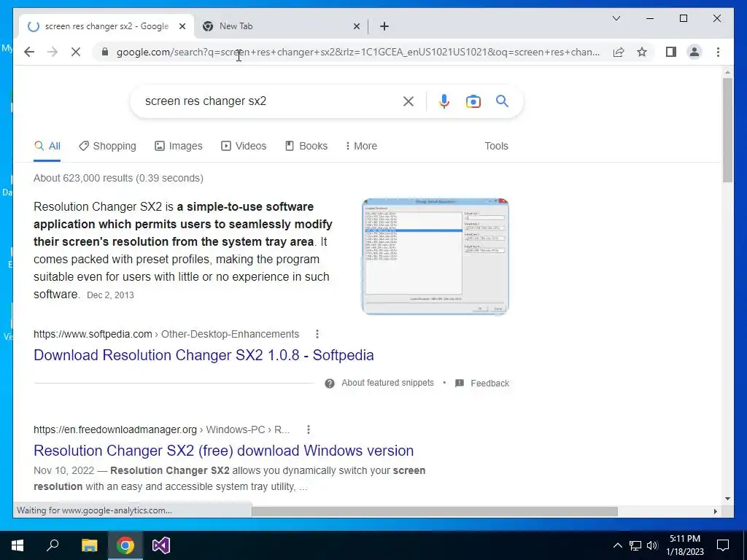Open taskbar search
The image size is (747, 560).
click(53, 545)
